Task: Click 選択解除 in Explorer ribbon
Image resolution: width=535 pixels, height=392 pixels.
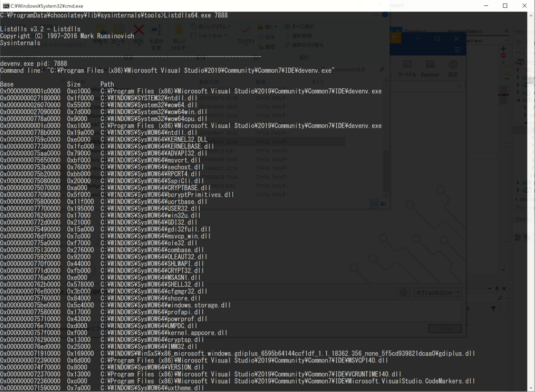Action: coord(298,36)
